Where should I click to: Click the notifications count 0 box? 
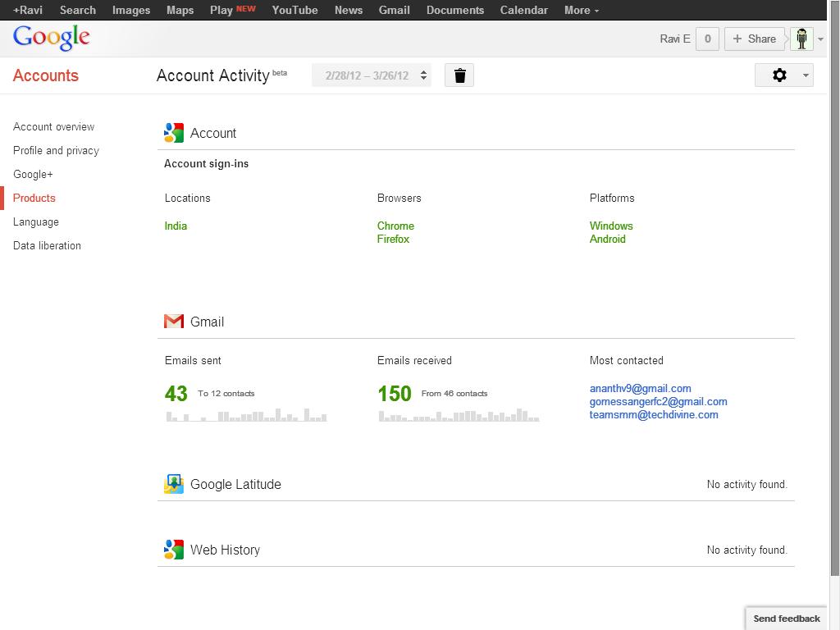(x=707, y=39)
